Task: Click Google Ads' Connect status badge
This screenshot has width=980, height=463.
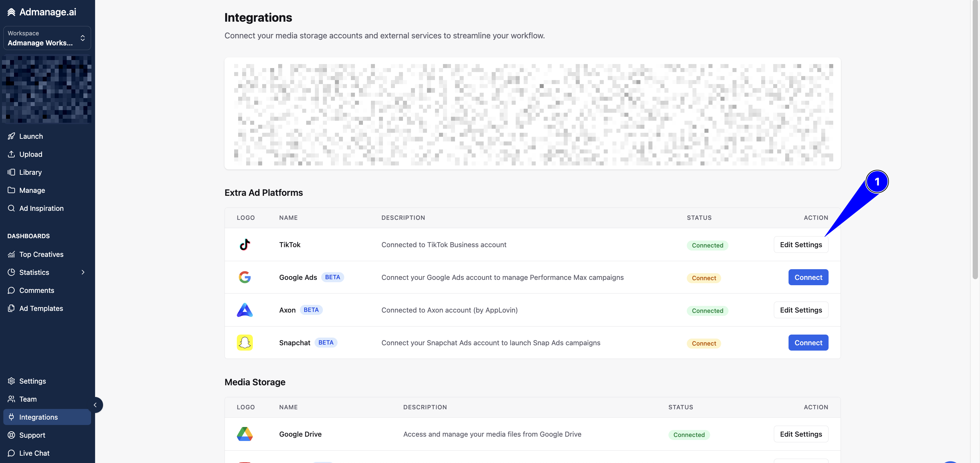Action: click(x=703, y=278)
